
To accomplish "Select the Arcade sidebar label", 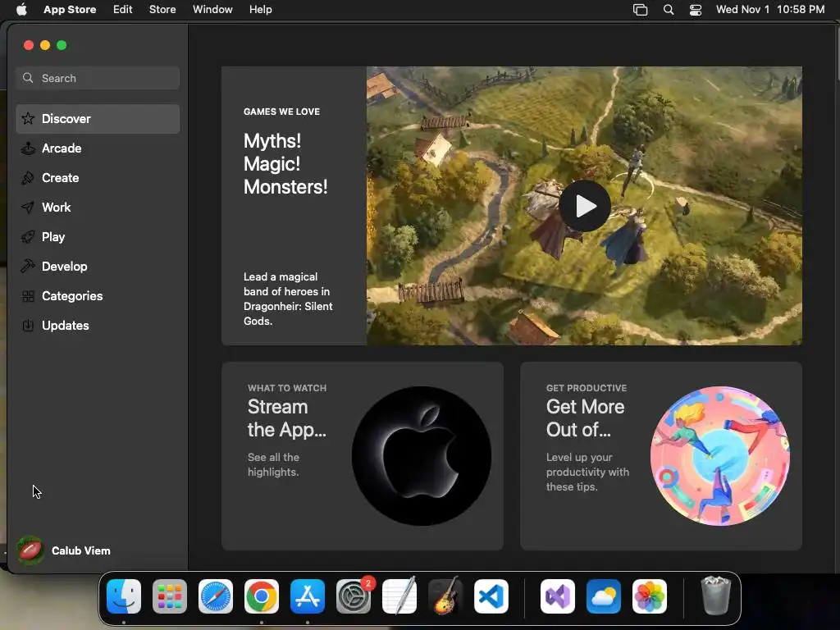I will pos(62,148).
